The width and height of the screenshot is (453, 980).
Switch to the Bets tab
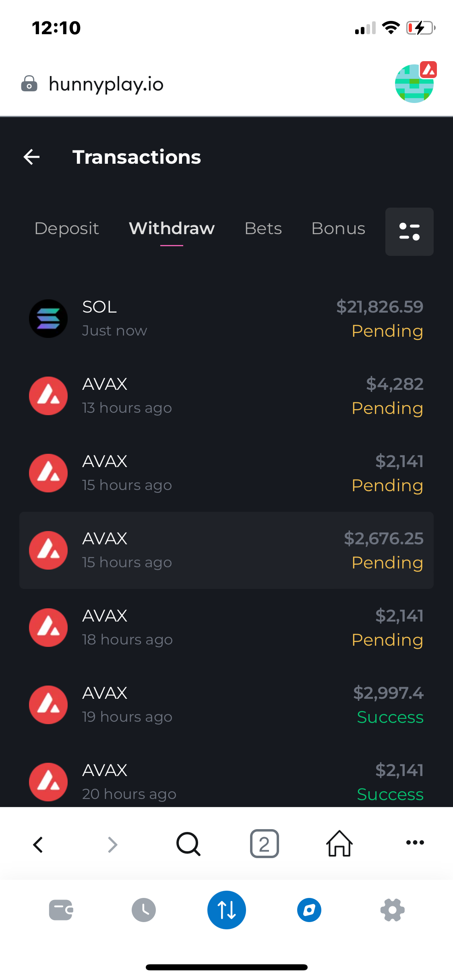click(263, 229)
